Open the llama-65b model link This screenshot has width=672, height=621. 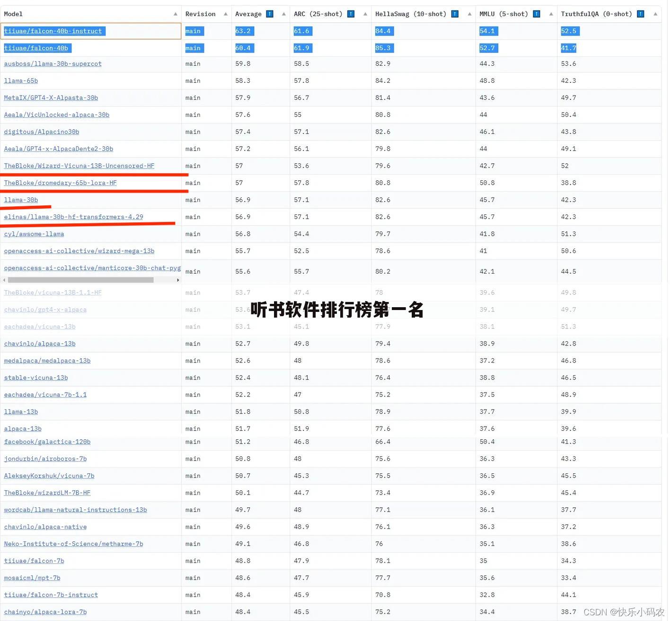tap(21, 81)
